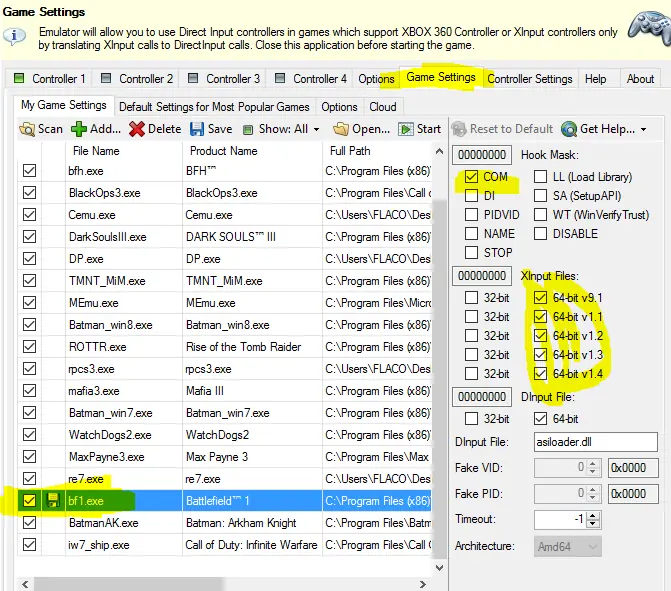Click the horizontal scrollbar thumb under the list
Screen dimensions: 671x591
click(128, 584)
